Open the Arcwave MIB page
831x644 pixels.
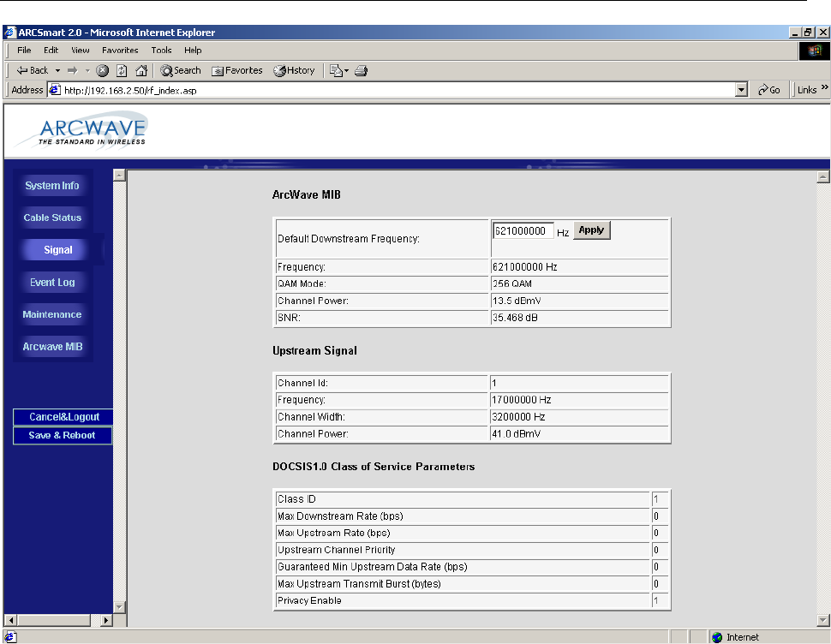tap(52, 347)
